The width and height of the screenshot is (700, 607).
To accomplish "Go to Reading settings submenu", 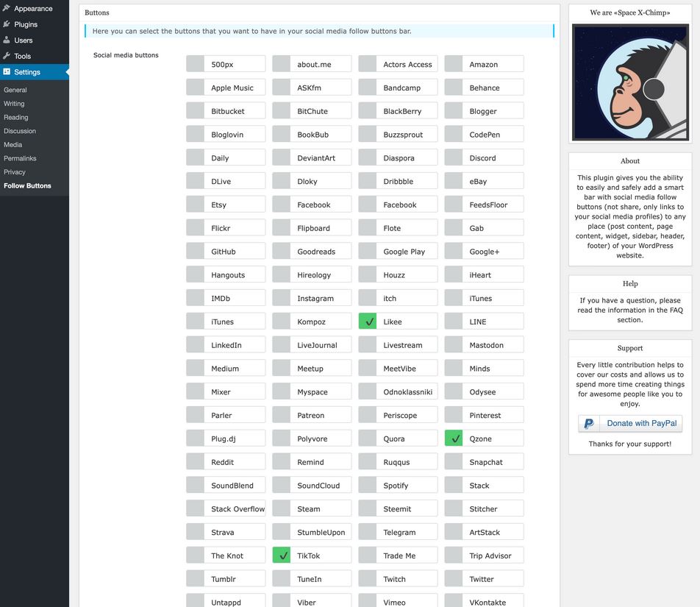I will [15, 117].
